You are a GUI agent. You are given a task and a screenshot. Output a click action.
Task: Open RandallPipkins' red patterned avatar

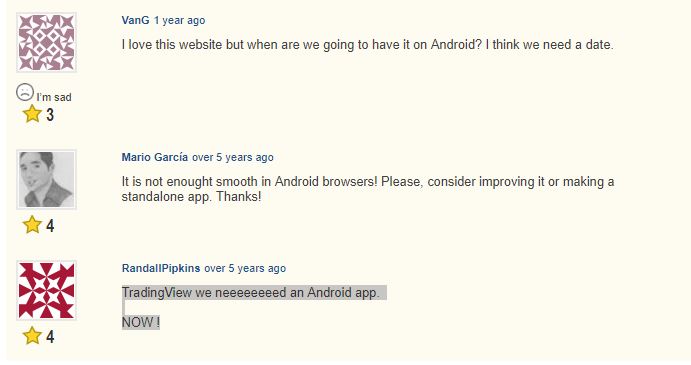tap(46, 290)
